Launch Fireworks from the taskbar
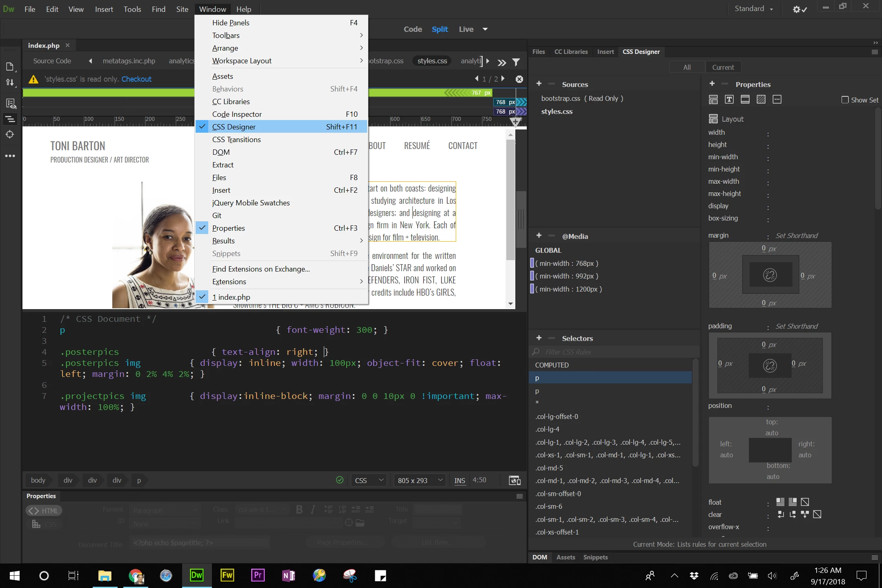Screen dimensions: 882x588 [x=227, y=575]
